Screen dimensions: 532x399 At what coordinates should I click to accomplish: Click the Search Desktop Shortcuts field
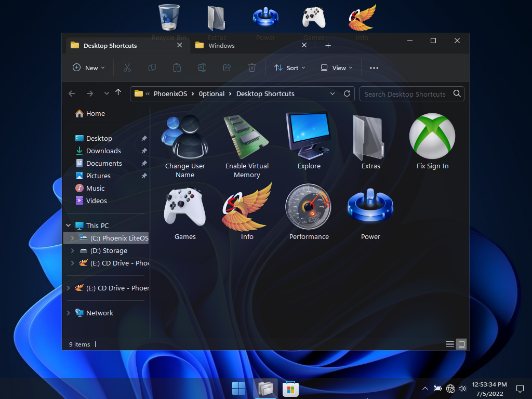pos(411,94)
